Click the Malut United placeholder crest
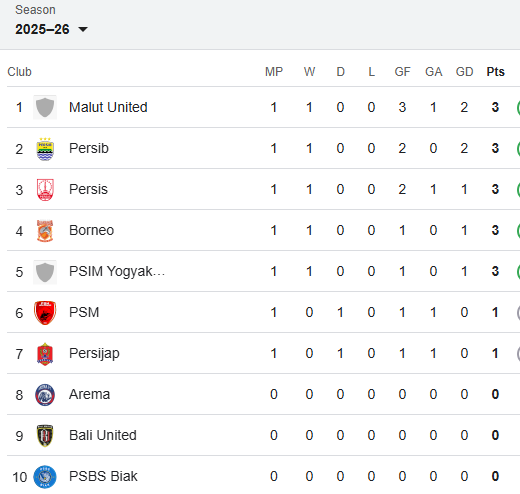This screenshot has width=520, height=494. pyautogui.click(x=45, y=107)
